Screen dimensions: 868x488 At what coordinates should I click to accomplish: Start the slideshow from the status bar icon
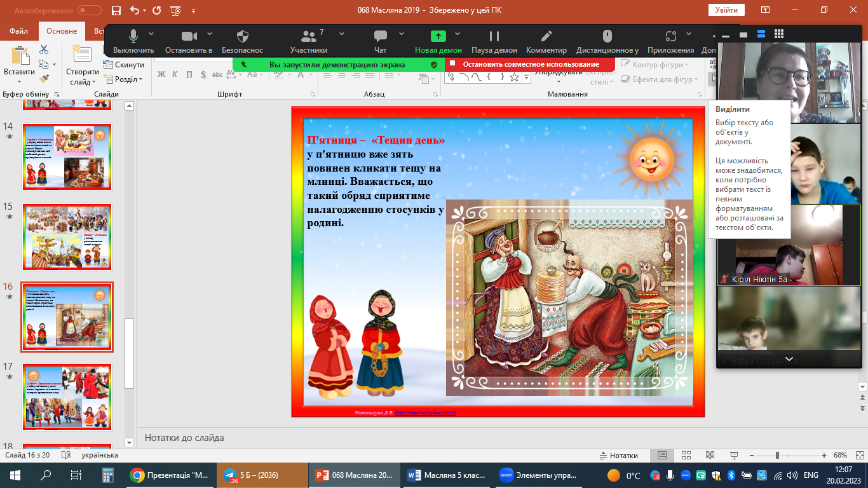tap(733, 456)
